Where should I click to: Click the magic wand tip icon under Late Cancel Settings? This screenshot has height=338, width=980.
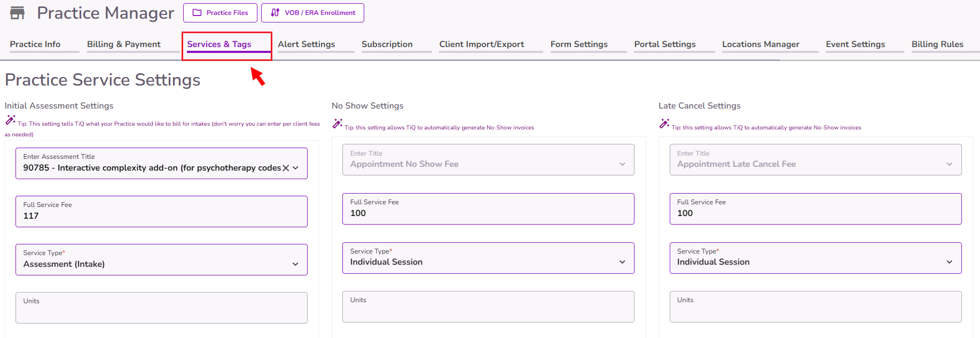click(664, 124)
